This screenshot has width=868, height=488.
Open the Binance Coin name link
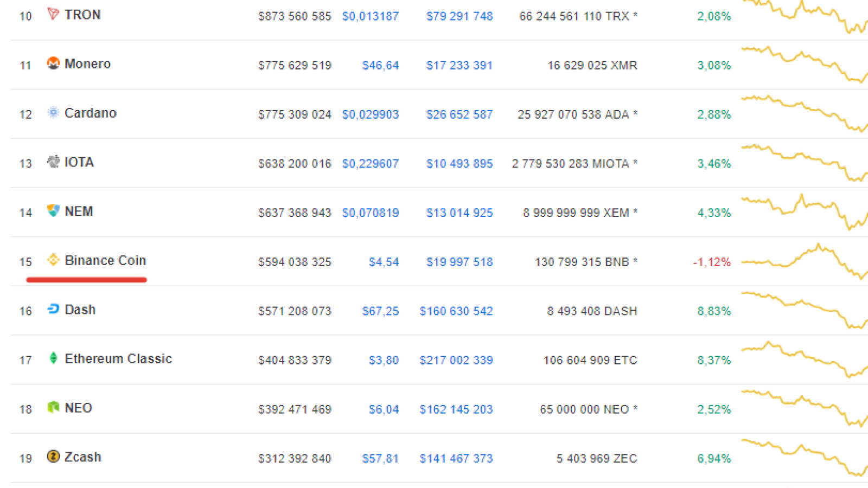[105, 260]
